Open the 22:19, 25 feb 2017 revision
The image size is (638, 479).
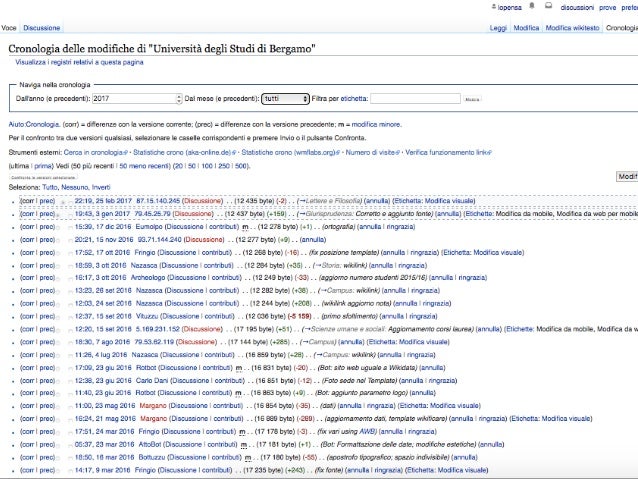(103, 201)
